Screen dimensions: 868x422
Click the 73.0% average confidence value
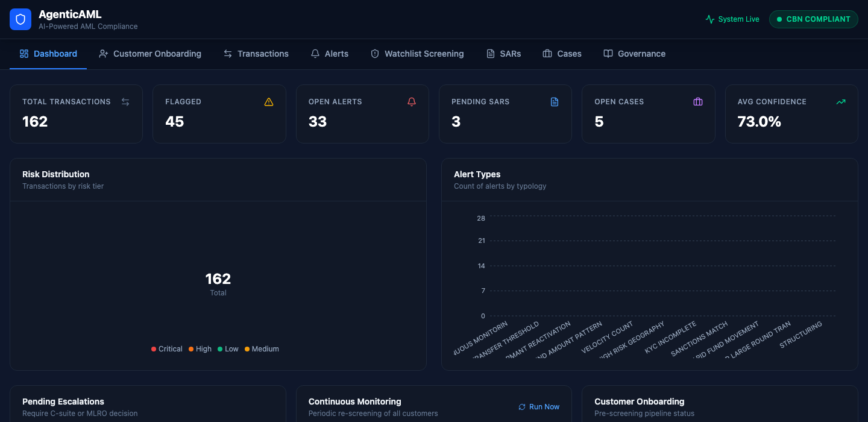tap(759, 122)
